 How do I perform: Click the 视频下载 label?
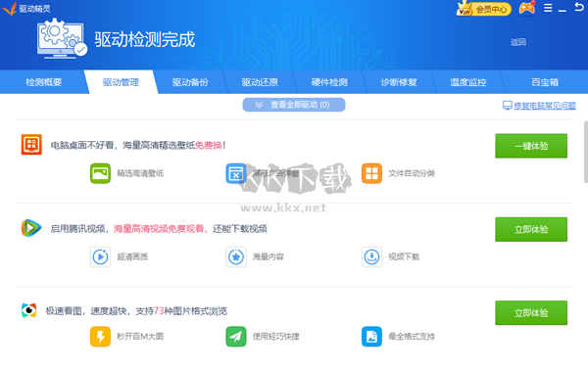[404, 256]
